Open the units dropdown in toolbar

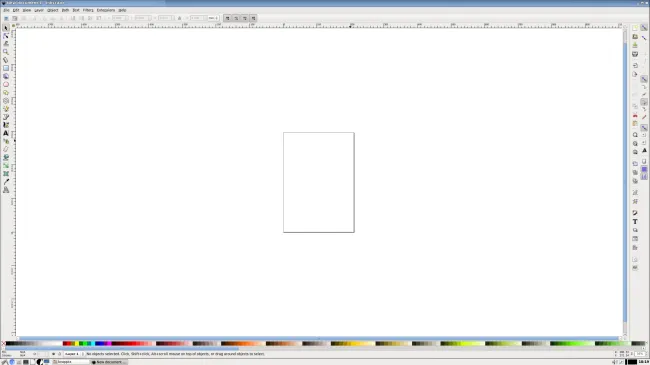click(213, 18)
